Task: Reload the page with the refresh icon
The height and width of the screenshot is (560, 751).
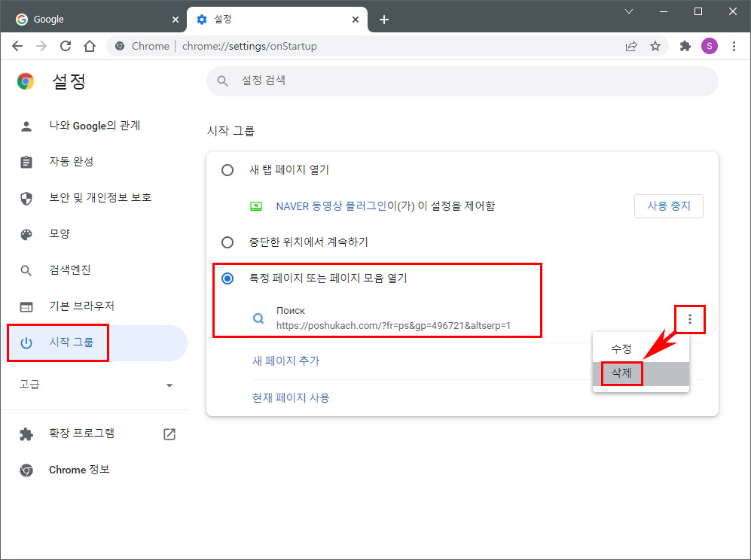Action: click(x=66, y=46)
